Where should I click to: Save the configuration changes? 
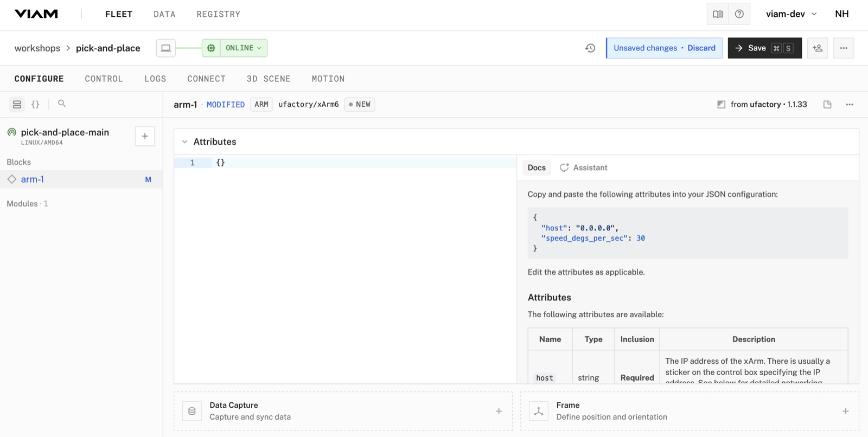click(764, 48)
